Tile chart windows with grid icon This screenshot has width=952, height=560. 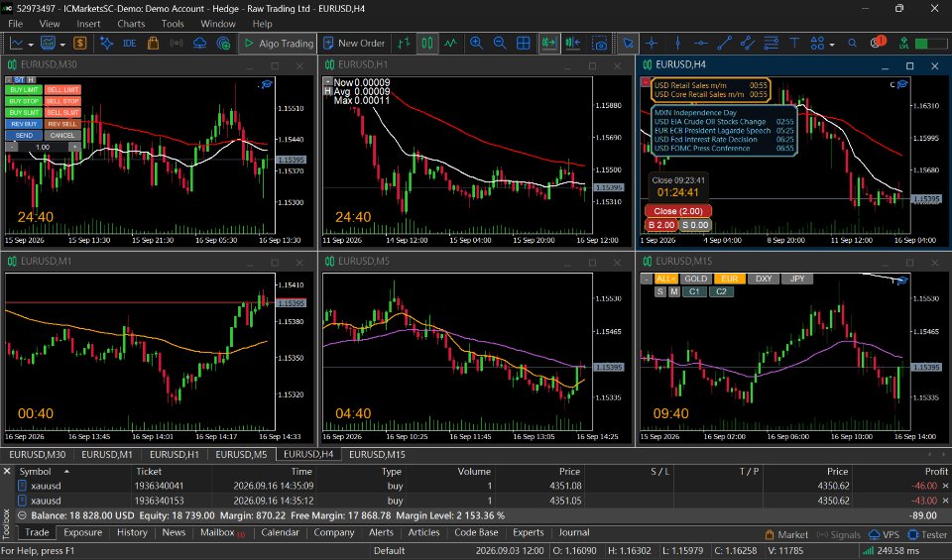tap(523, 43)
